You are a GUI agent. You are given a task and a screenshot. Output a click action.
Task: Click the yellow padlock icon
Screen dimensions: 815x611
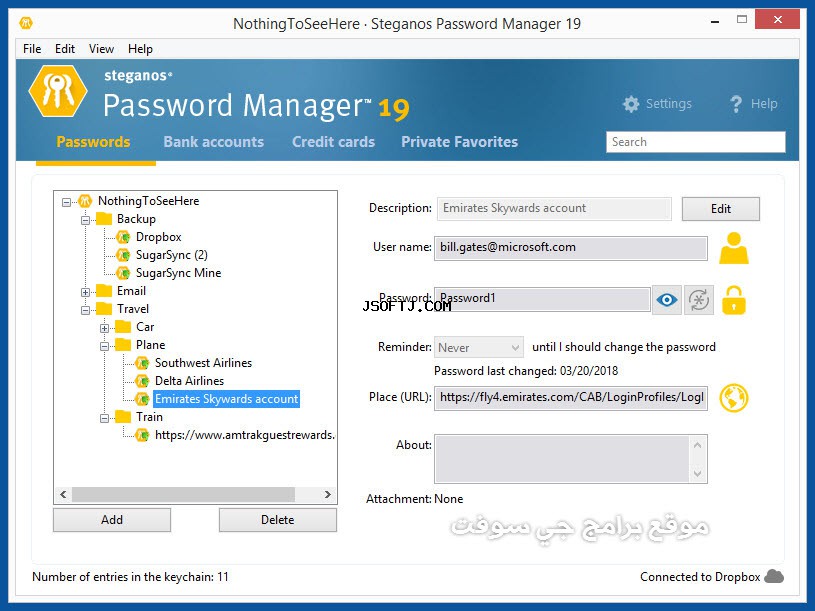[x=733, y=300]
